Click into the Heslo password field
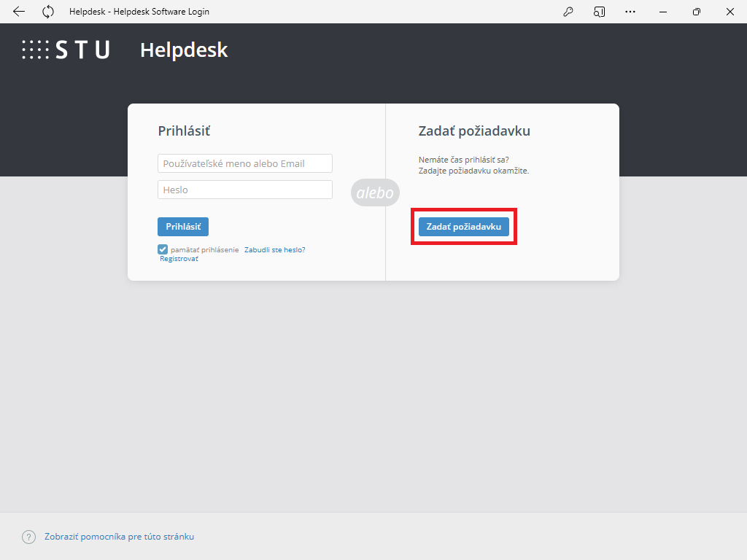 (244, 190)
